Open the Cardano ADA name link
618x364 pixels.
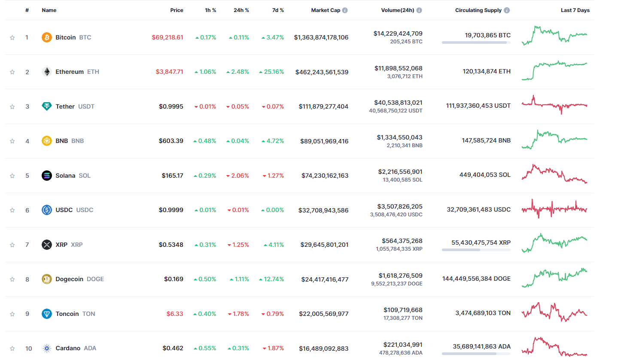(x=76, y=348)
